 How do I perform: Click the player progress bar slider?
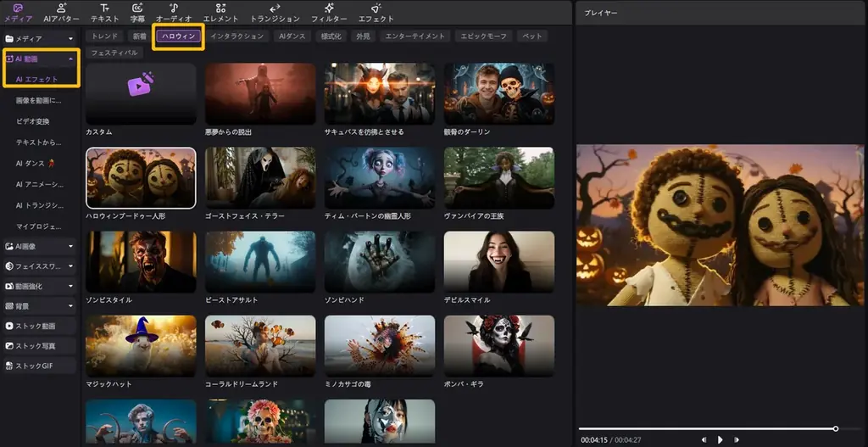(x=707, y=428)
